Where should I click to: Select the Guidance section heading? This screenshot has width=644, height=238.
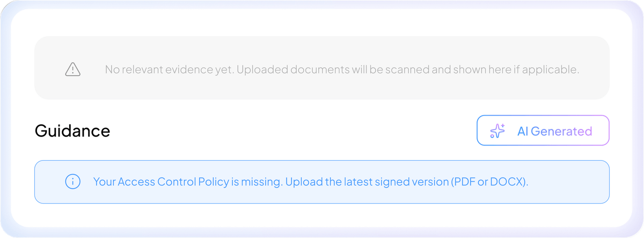[x=72, y=131]
